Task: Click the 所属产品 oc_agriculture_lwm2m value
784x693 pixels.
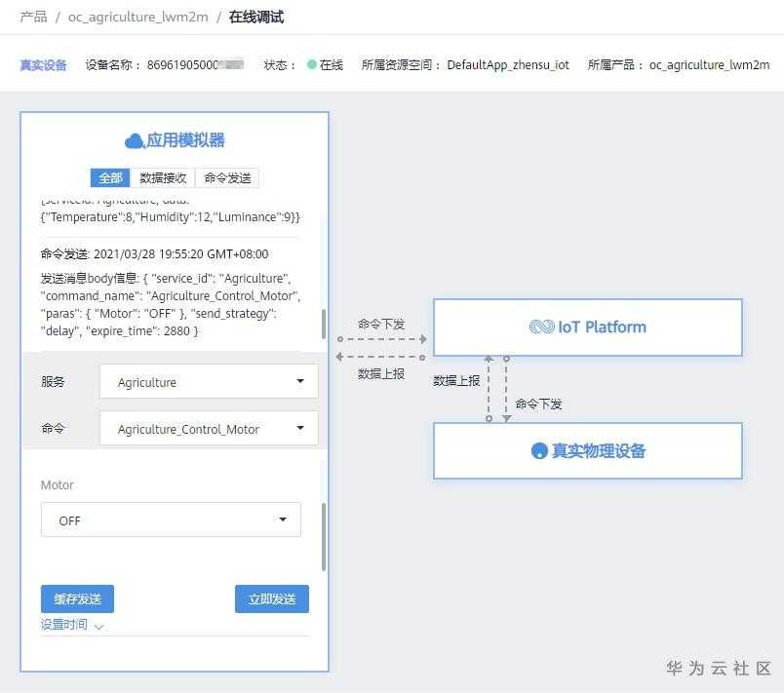Action: click(709, 65)
